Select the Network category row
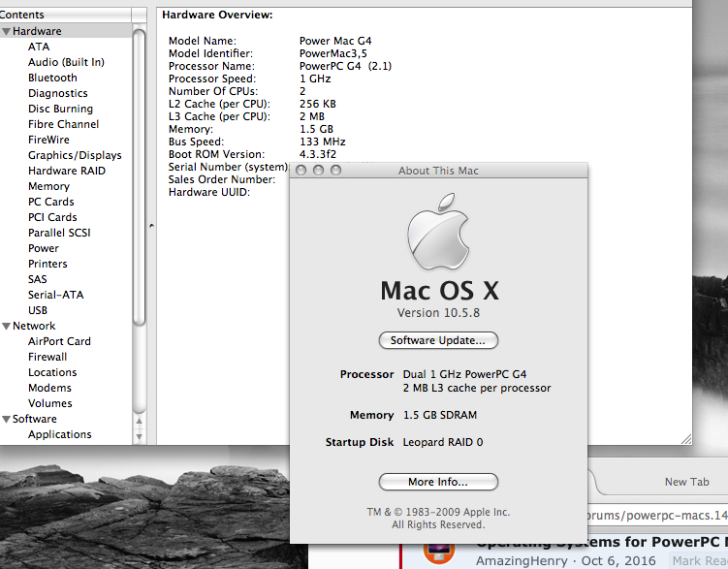The height and width of the screenshot is (569, 728). point(66,326)
